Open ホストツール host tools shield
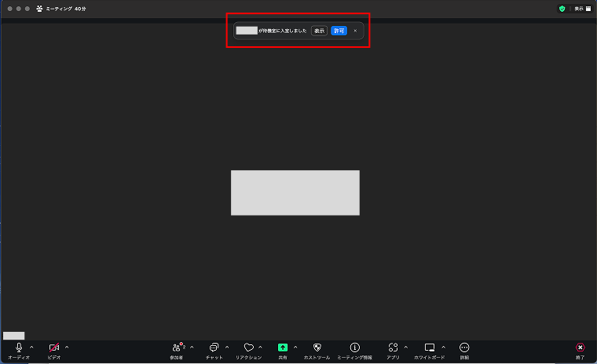 coord(317,348)
